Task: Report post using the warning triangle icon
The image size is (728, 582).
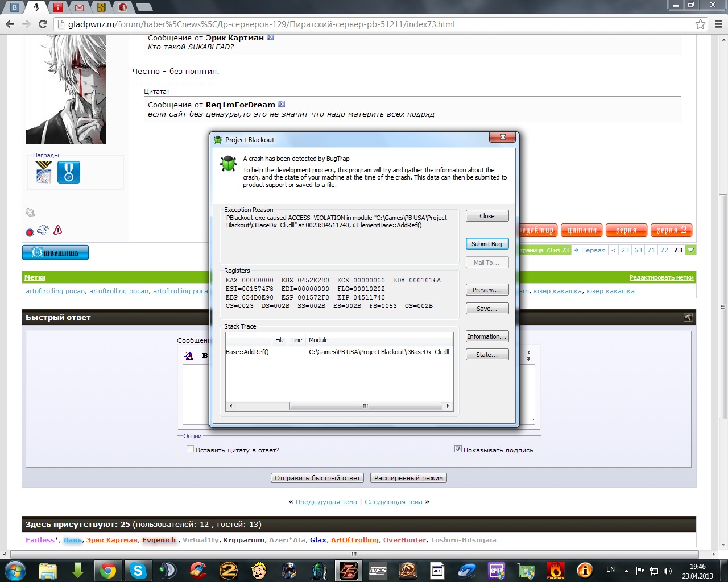Action: coord(57,230)
